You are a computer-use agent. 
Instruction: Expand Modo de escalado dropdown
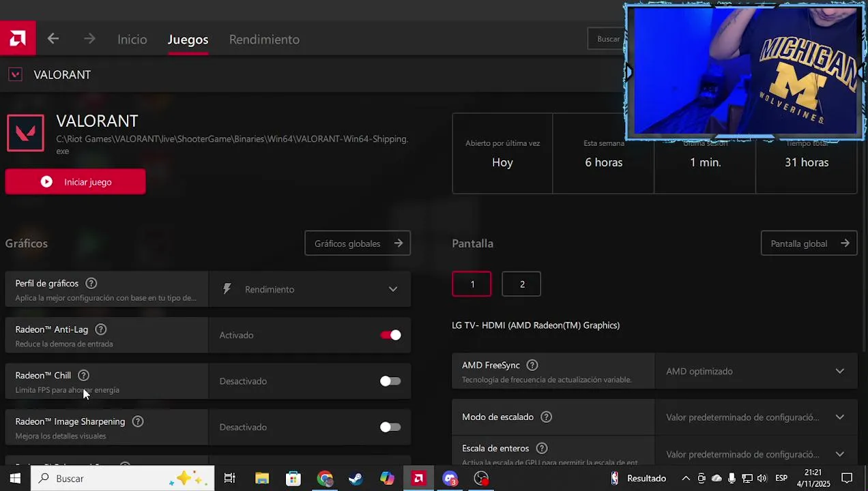756,417
